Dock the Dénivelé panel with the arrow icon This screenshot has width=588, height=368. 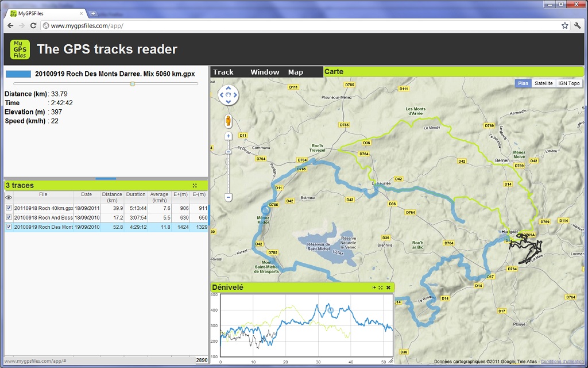coord(374,287)
